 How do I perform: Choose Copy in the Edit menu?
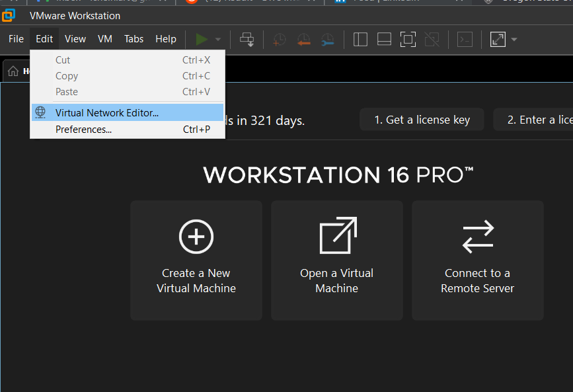click(127, 76)
